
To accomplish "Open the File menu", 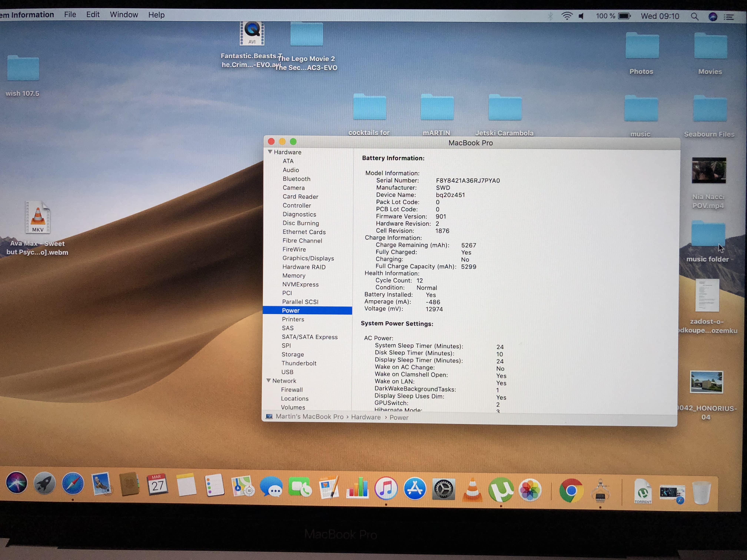I will pos(70,14).
